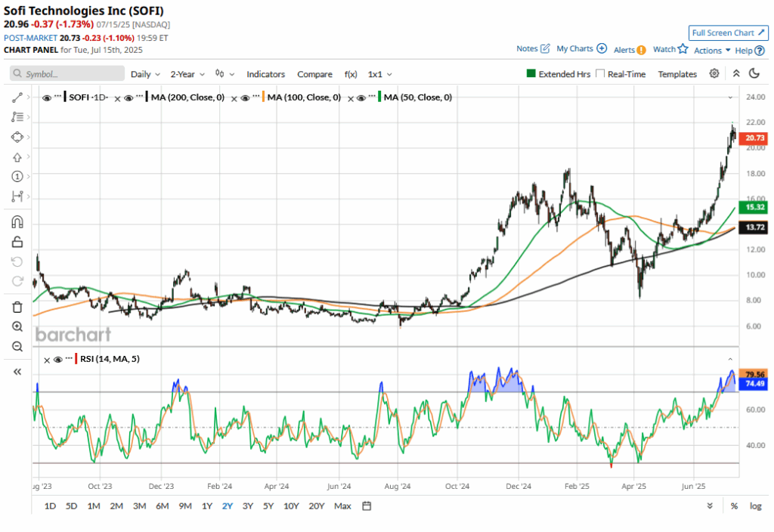Select the trend line drawing tool
Image resolution: width=774 pixels, height=532 pixels.
[17, 98]
